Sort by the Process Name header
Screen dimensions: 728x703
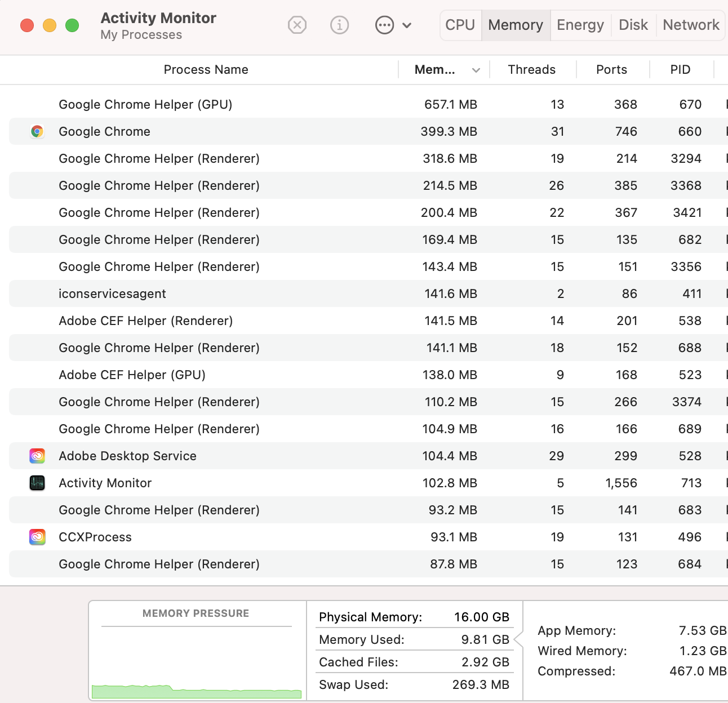(x=206, y=70)
